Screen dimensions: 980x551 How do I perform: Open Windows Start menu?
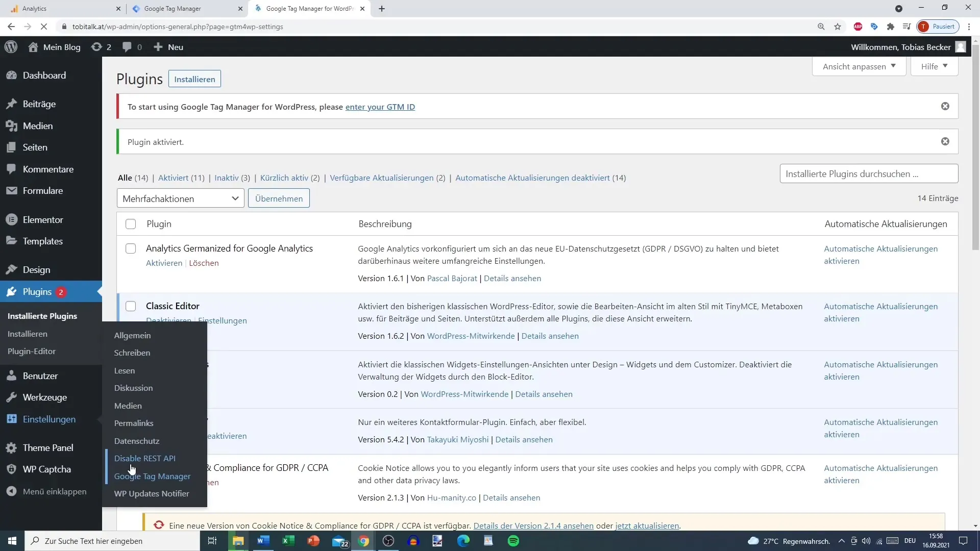click(x=12, y=541)
